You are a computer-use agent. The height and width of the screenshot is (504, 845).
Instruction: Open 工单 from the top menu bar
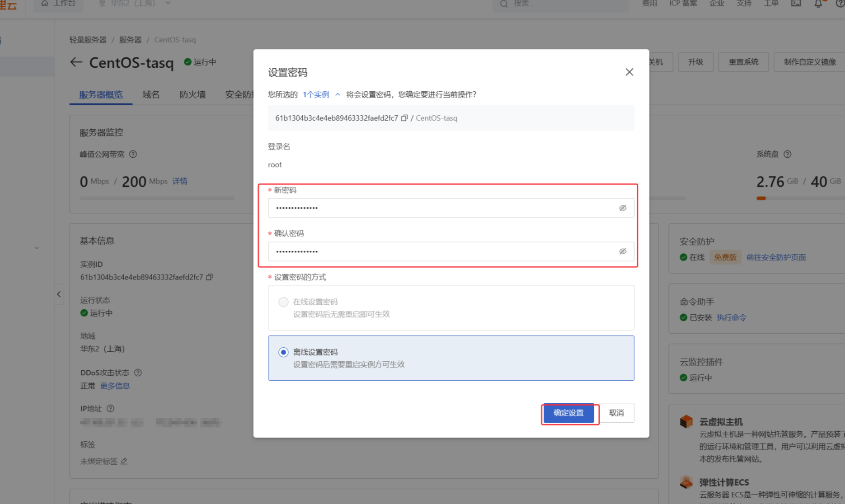tap(771, 4)
